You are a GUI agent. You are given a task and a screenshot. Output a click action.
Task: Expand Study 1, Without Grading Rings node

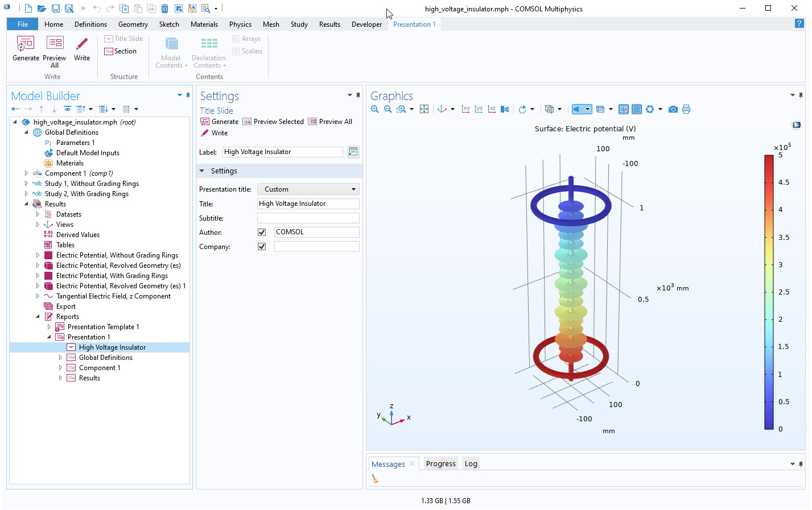pos(26,184)
